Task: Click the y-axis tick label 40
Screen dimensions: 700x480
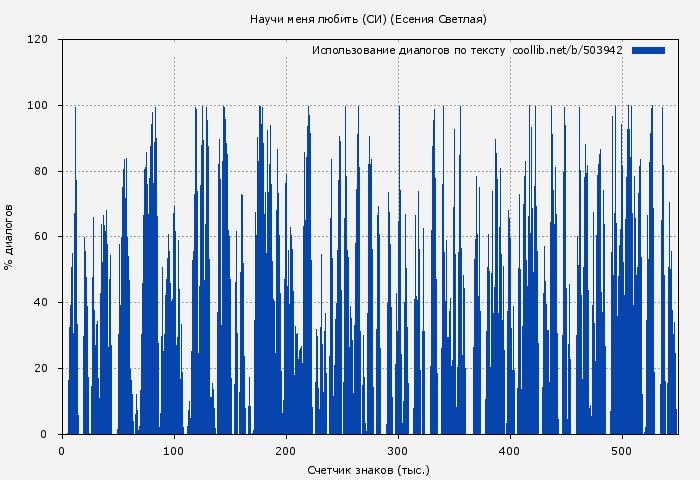Action: coord(41,303)
